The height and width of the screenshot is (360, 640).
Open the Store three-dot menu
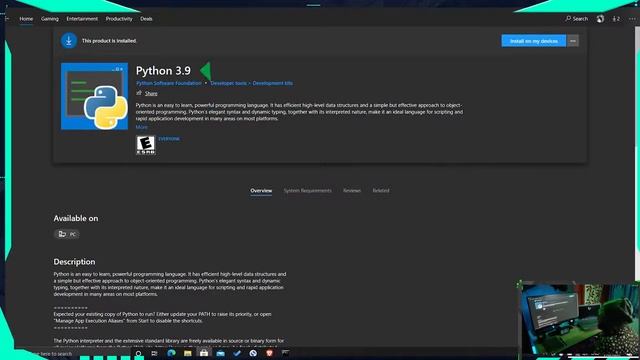coord(632,19)
